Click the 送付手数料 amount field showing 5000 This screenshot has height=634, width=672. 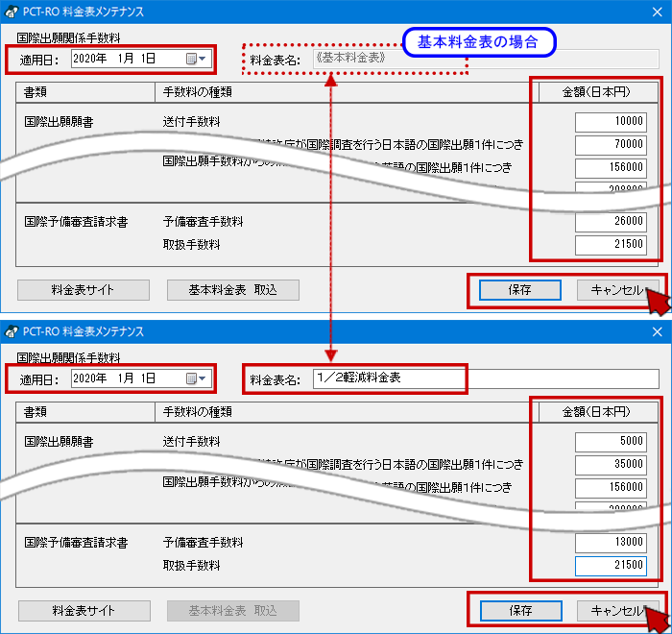point(612,442)
